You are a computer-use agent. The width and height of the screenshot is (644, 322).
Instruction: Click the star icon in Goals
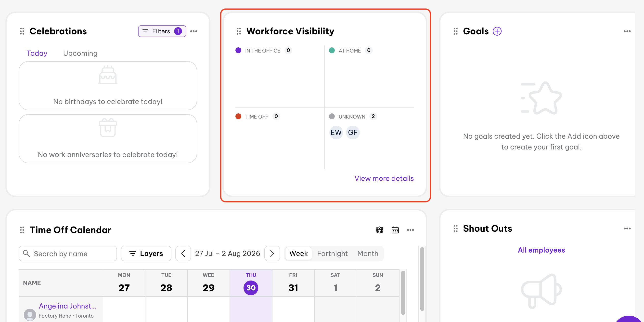point(541,98)
